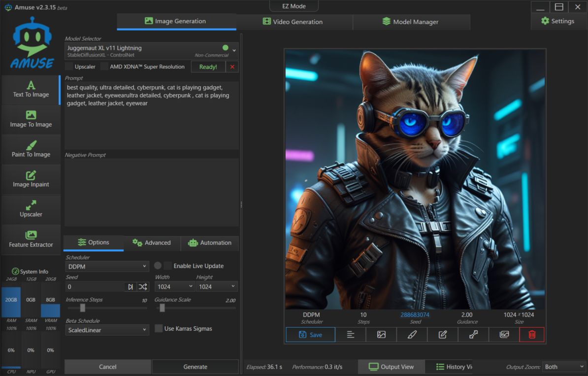Switch to the Video Generation tab
This screenshot has height=376, width=588.
[293, 22]
